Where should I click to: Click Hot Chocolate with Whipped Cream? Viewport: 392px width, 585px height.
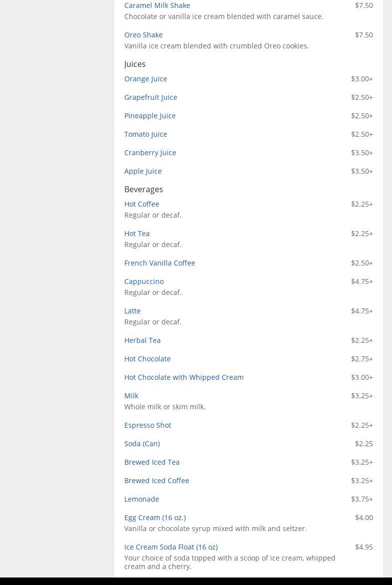point(184,377)
